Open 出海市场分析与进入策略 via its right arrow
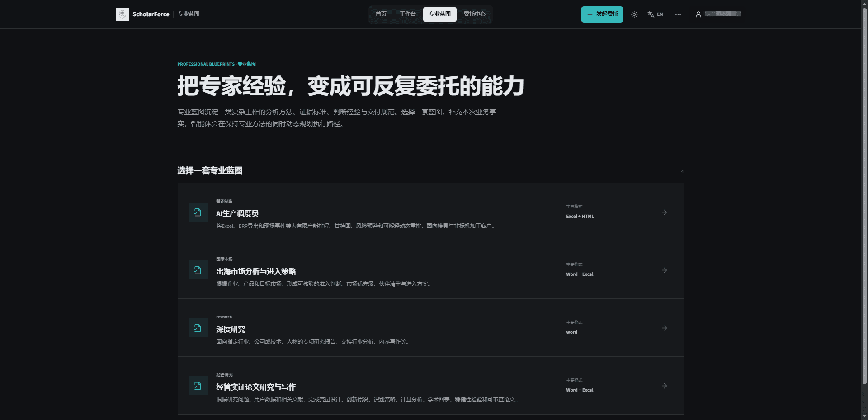The height and width of the screenshot is (420, 868). tap(665, 270)
